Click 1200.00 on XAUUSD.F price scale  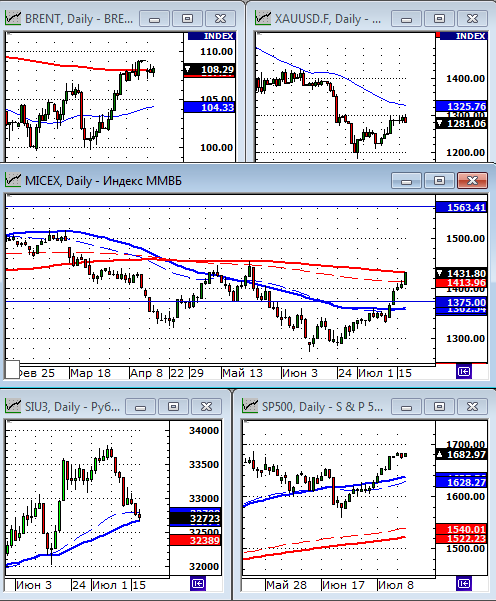point(465,153)
